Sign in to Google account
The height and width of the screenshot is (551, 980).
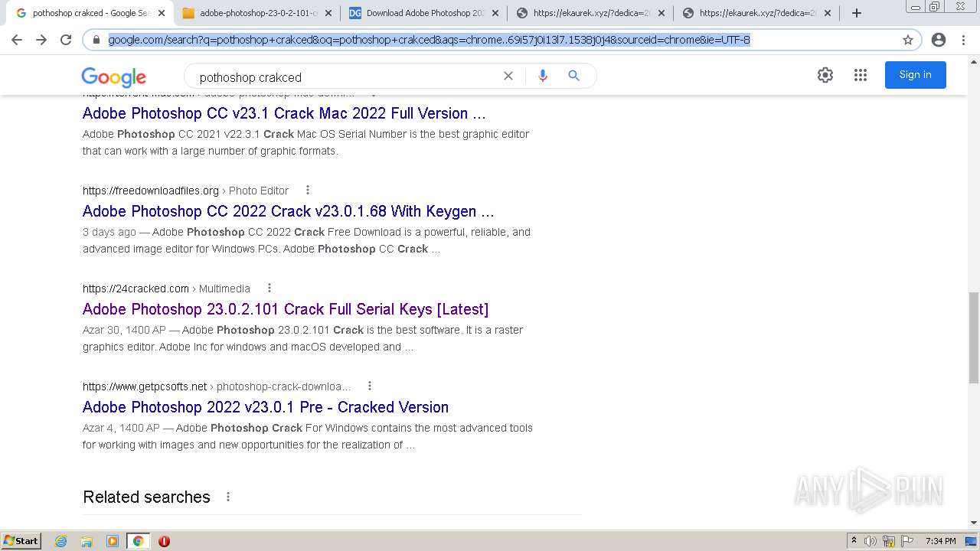(x=915, y=75)
